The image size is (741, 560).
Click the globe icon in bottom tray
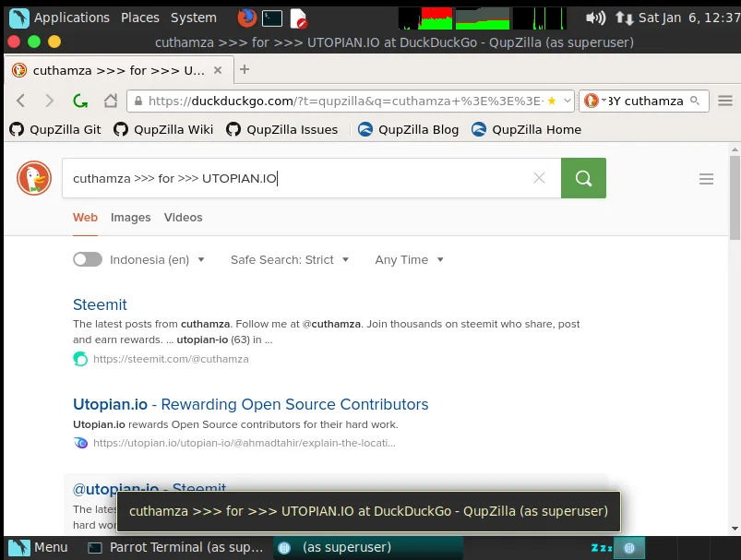pos(629,548)
